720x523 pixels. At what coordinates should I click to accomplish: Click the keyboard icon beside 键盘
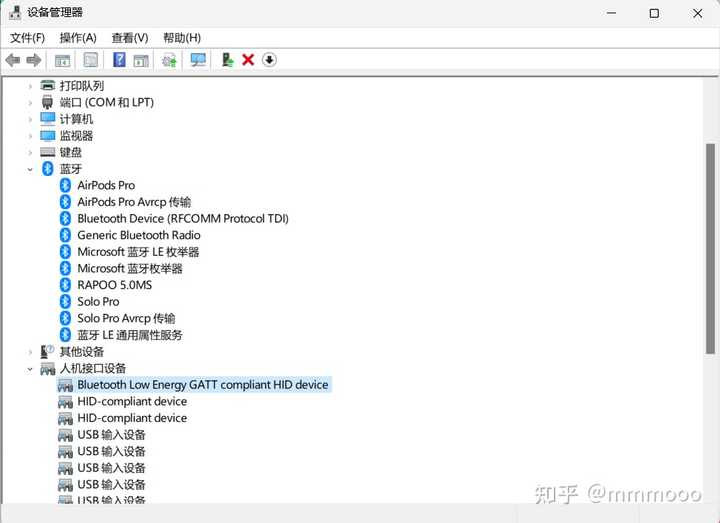[47, 152]
